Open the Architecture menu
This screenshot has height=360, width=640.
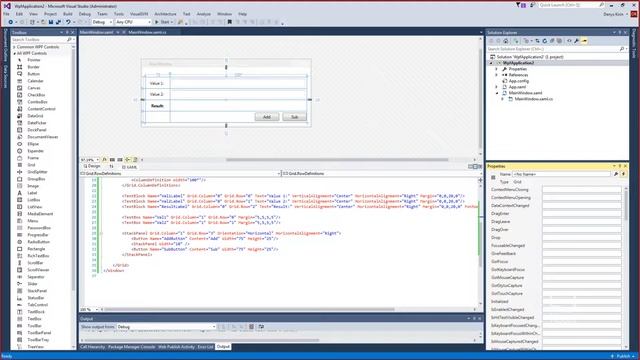pos(165,14)
